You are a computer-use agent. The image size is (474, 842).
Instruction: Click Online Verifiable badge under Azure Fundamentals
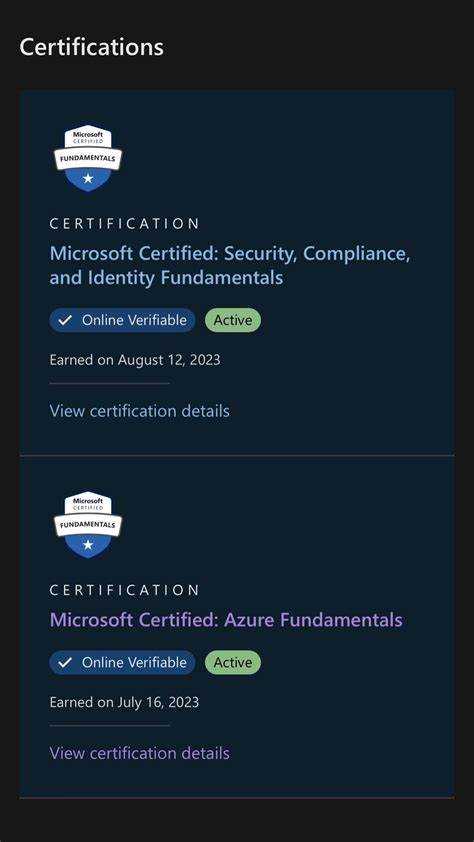click(x=122, y=663)
